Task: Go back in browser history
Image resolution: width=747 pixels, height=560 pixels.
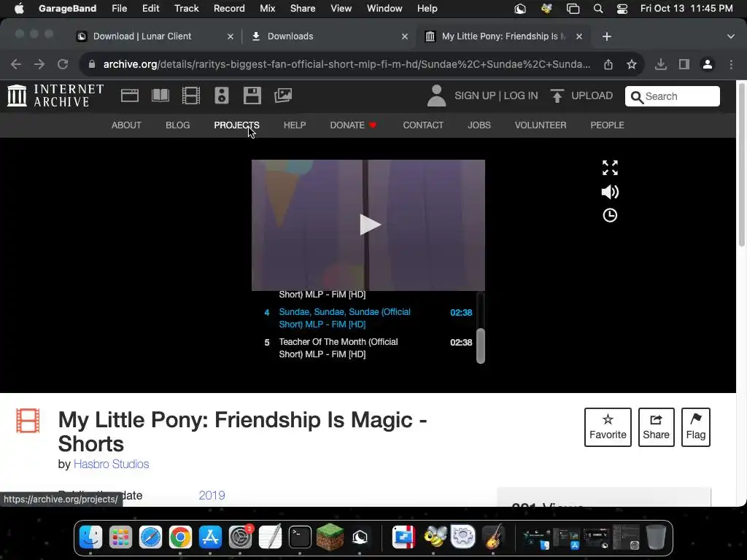Action: coord(16,64)
